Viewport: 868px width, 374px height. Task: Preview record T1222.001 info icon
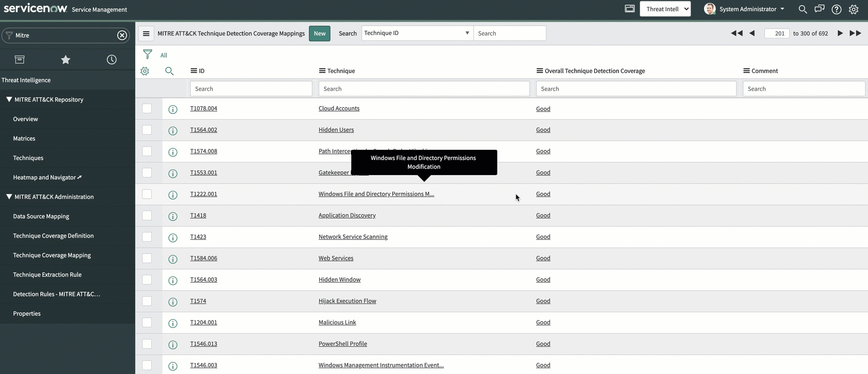pos(173,195)
